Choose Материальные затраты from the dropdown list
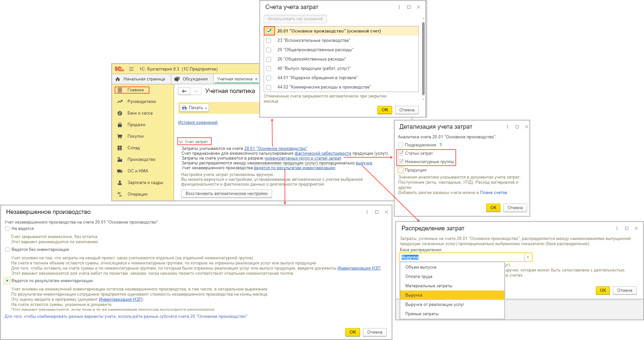 pyautogui.click(x=452, y=286)
